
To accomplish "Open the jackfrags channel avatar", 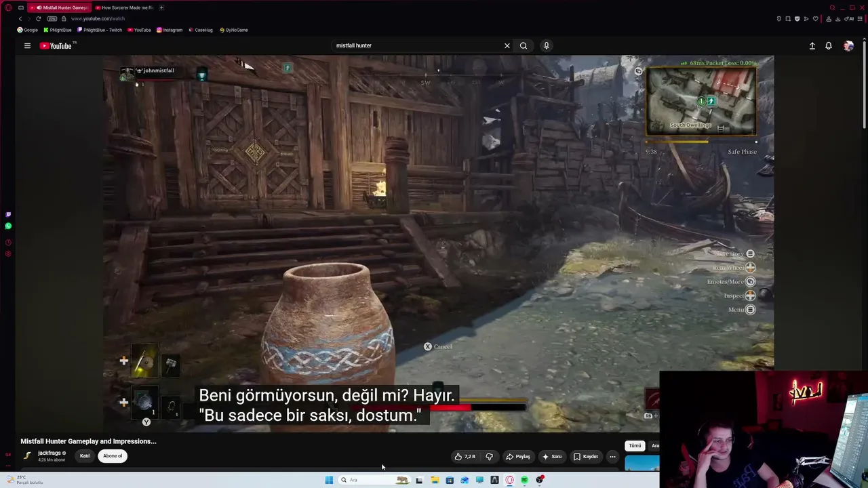I will pos(28,455).
